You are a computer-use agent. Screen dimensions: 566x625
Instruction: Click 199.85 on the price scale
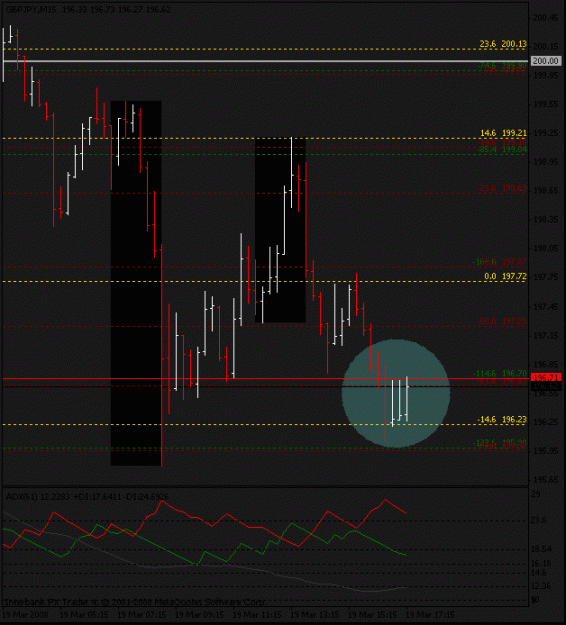coord(546,75)
